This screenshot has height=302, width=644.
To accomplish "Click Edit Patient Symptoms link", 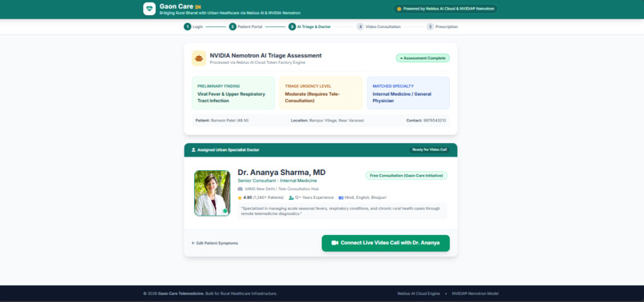I will tap(215, 243).
